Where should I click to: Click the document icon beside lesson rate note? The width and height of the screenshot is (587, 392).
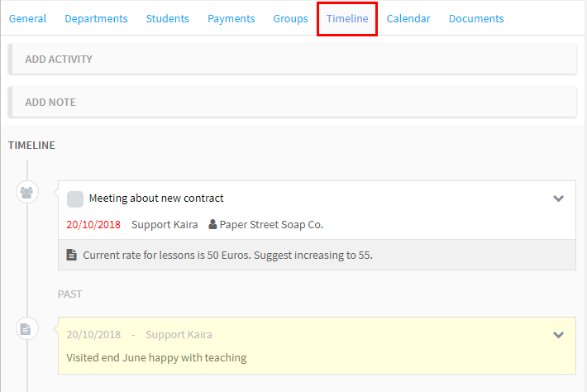(x=71, y=255)
